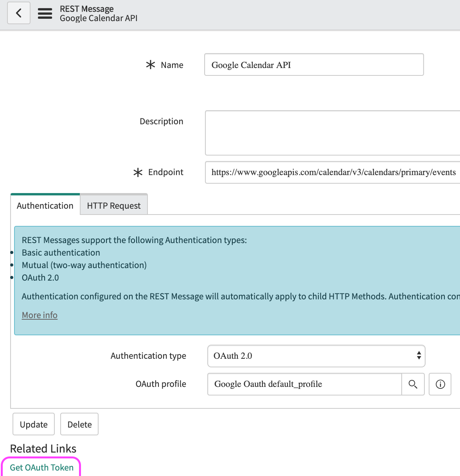
Task: Click the Delete button
Action: click(79, 424)
